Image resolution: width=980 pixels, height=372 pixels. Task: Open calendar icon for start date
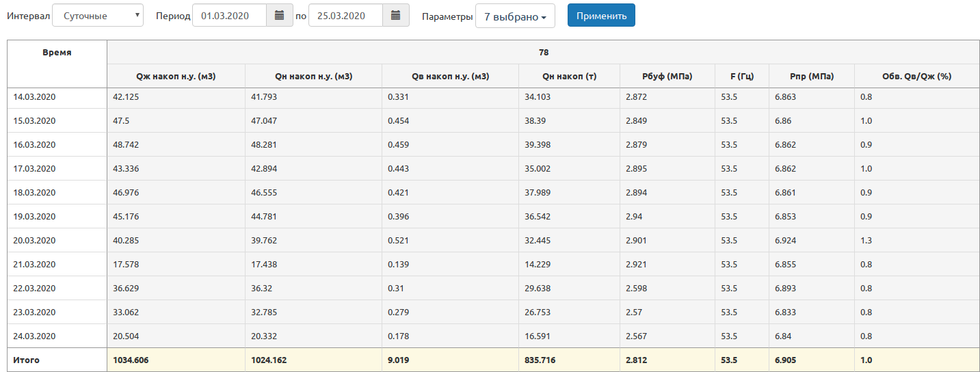click(279, 16)
